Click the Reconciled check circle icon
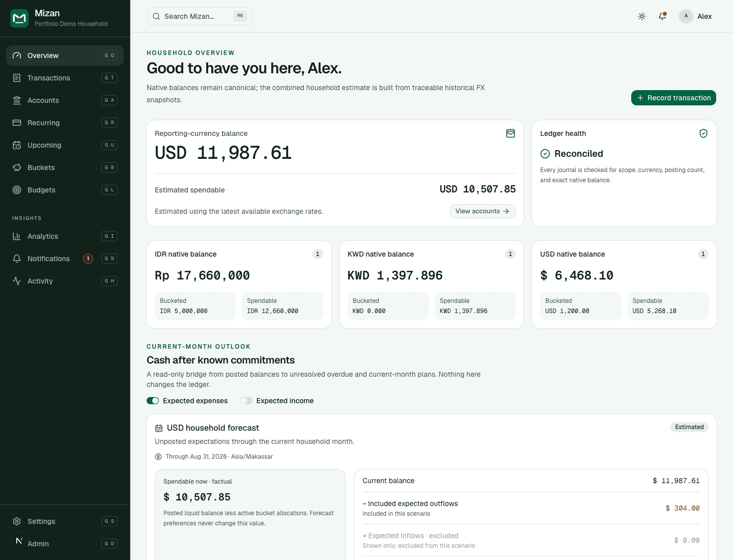Image resolution: width=733 pixels, height=560 pixels. click(545, 154)
